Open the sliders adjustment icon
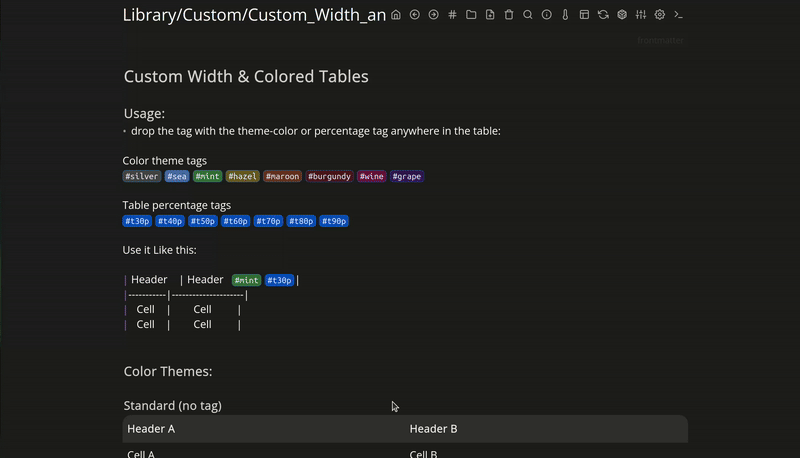800x458 pixels. (x=641, y=15)
